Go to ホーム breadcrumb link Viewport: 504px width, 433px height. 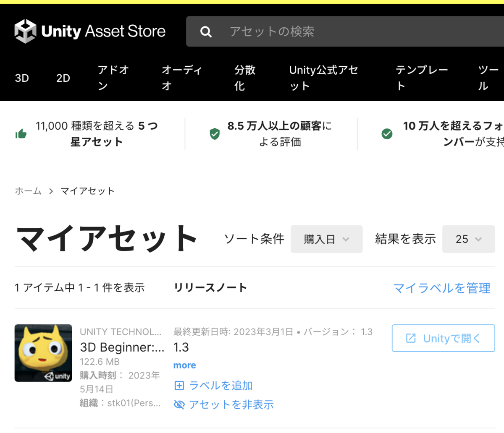coord(28,191)
